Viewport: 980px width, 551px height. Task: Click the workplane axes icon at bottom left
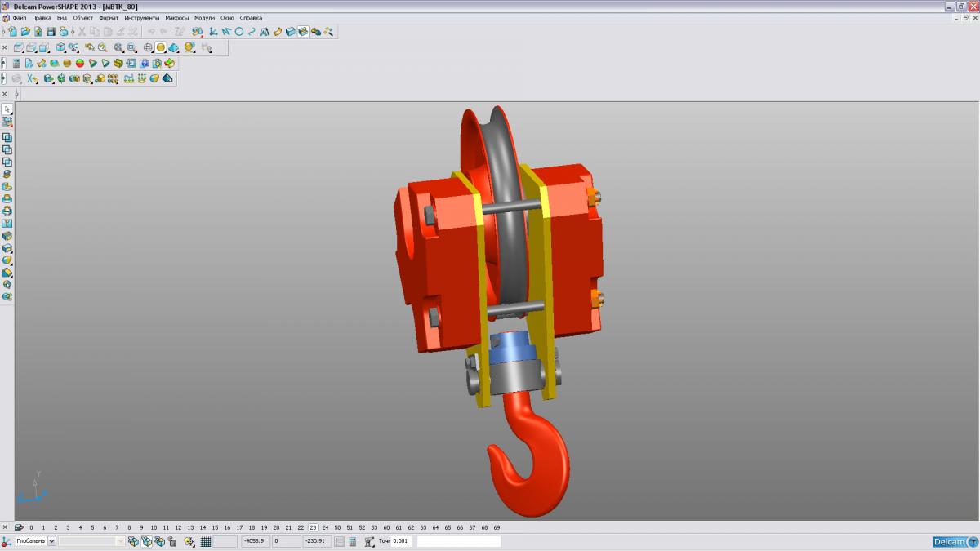coord(5,541)
